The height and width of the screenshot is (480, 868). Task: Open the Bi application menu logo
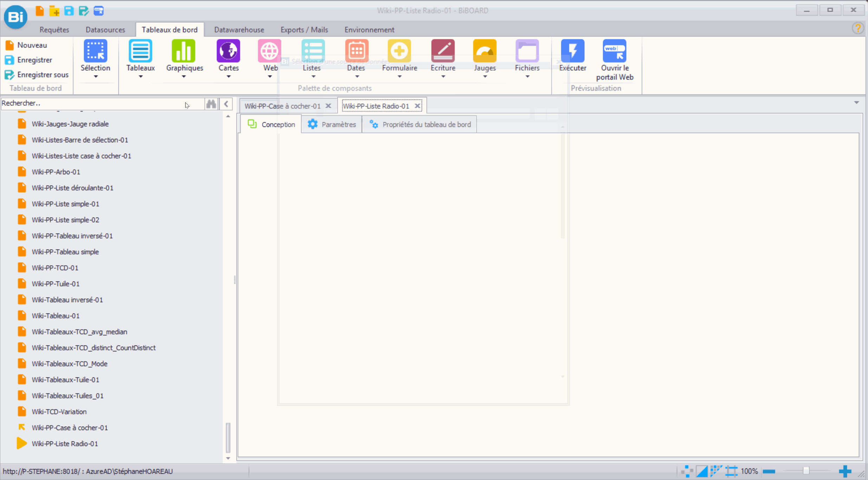tap(15, 16)
